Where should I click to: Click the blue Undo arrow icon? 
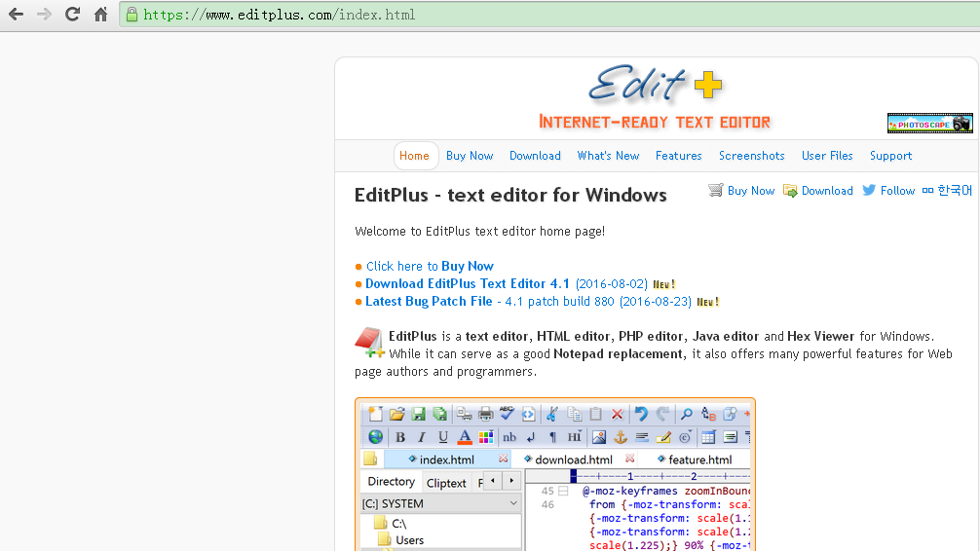point(641,414)
